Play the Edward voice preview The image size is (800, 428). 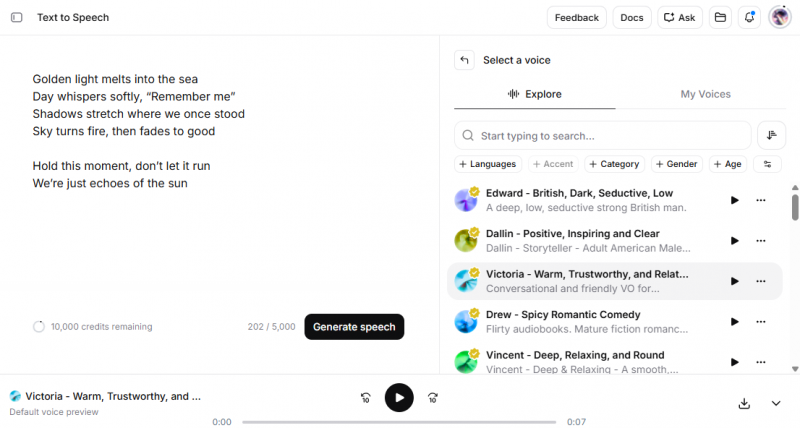(734, 200)
